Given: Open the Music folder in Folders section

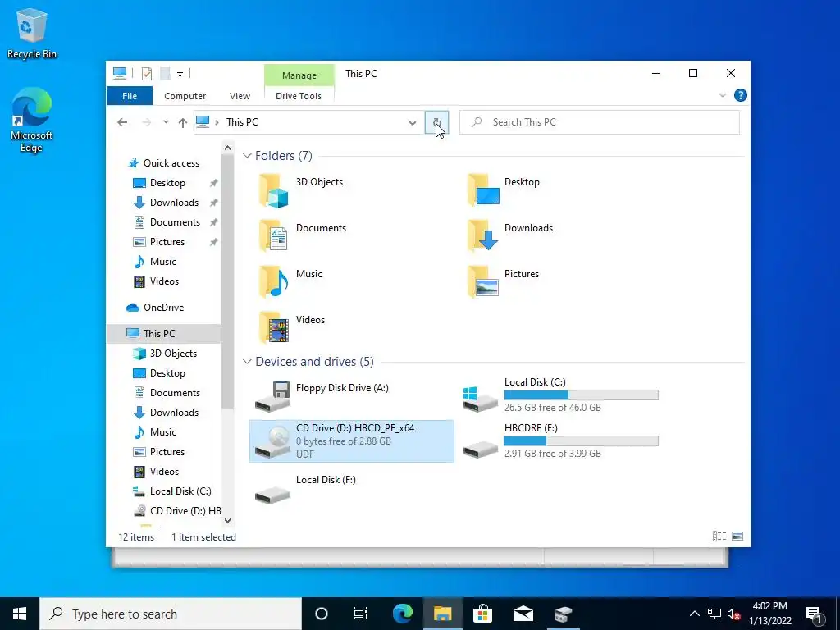Looking at the screenshot, I should tap(291, 282).
